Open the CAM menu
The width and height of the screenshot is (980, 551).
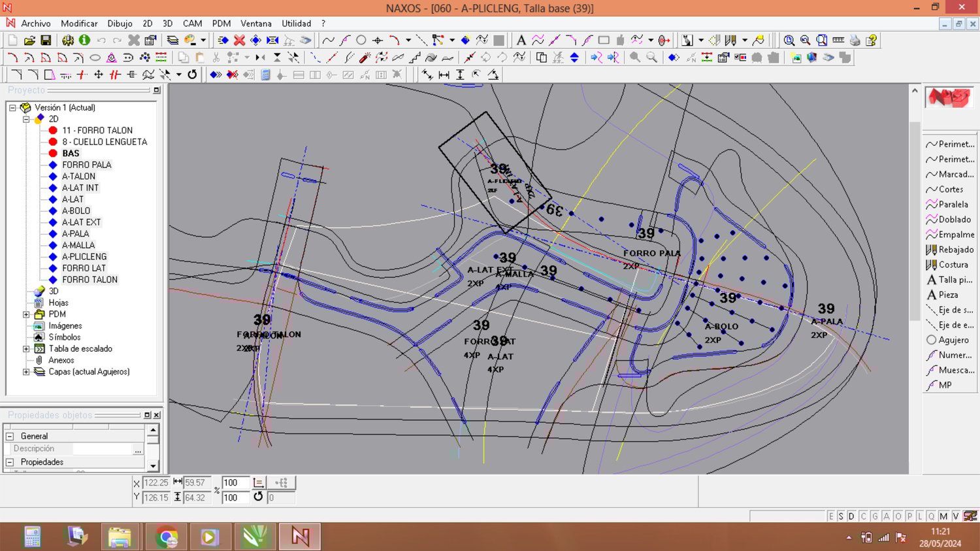(x=192, y=24)
